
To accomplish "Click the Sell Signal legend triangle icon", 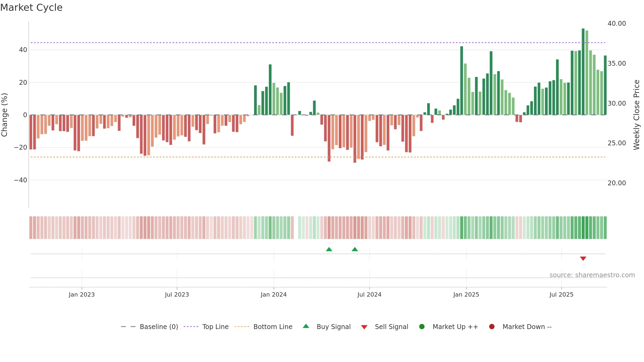I will [x=364, y=327].
